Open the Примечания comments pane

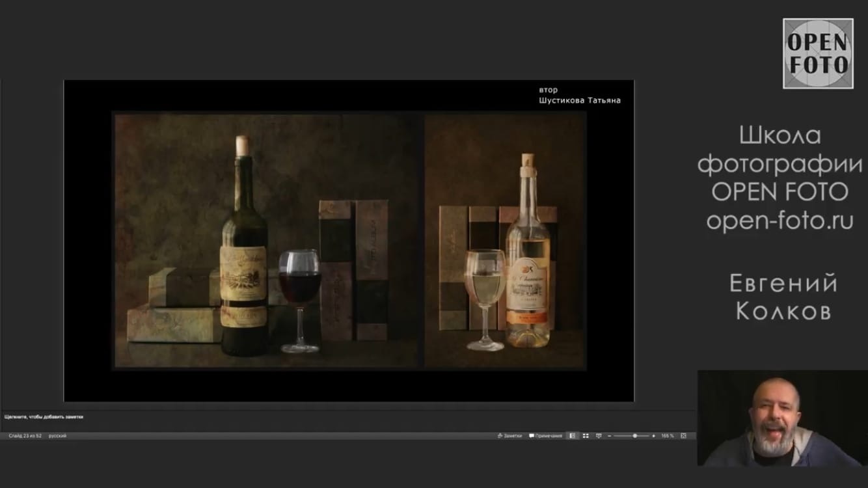coord(546,436)
